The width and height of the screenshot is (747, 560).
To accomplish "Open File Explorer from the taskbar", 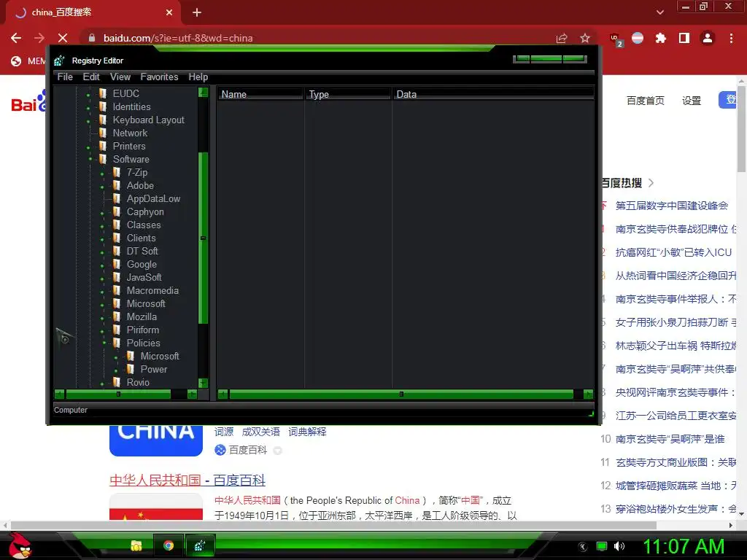I will 136,545.
